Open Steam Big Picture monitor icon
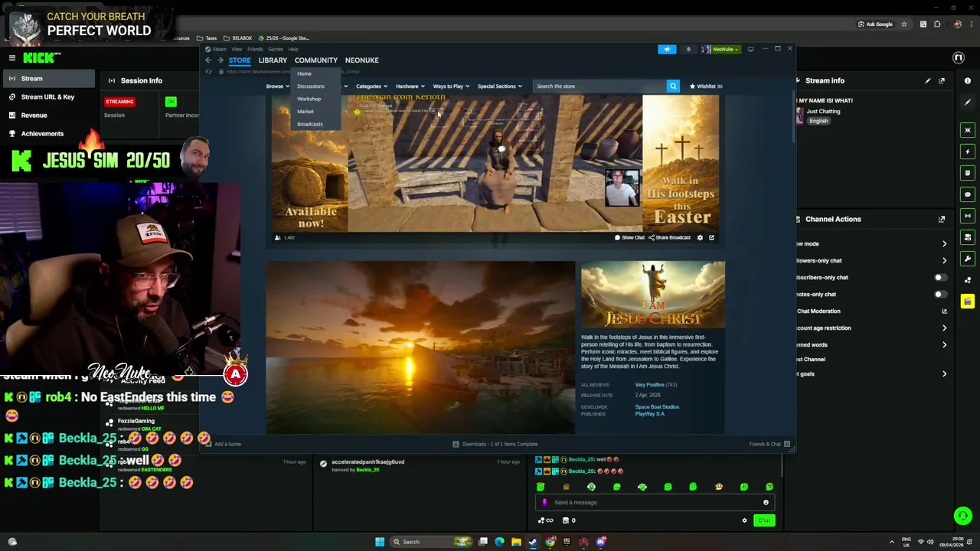This screenshot has height=551, width=980. 750,49
